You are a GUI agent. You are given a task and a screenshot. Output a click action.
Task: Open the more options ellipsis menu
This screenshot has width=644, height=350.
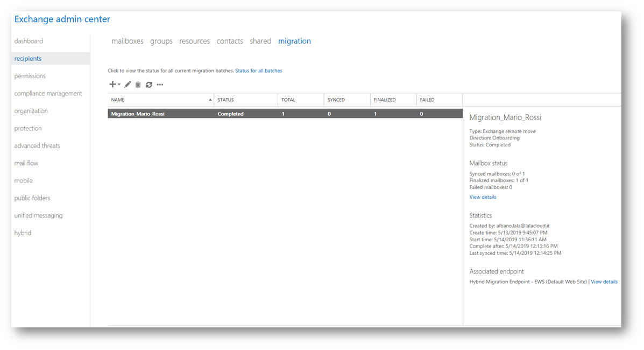160,85
